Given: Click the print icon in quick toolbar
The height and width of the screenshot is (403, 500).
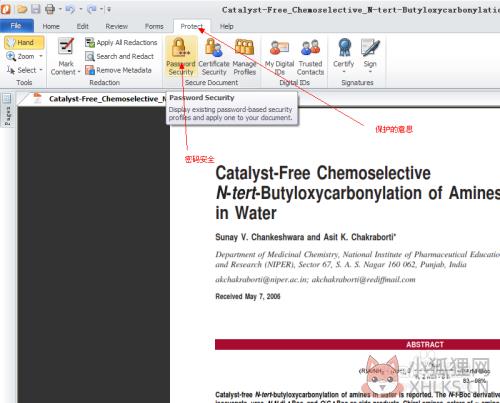Looking at the screenshot, I should (50, 9).
